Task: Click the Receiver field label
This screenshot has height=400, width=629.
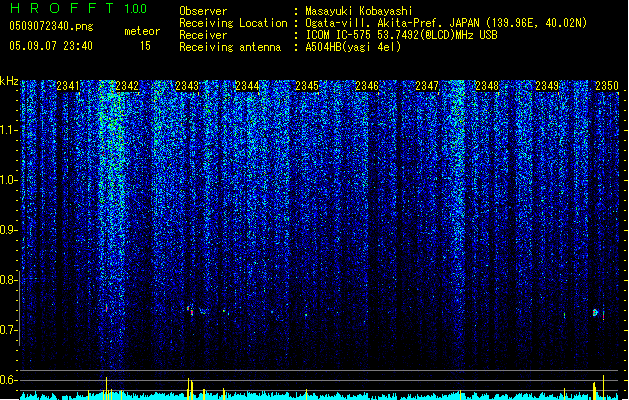Action: [x=203, y=35]
